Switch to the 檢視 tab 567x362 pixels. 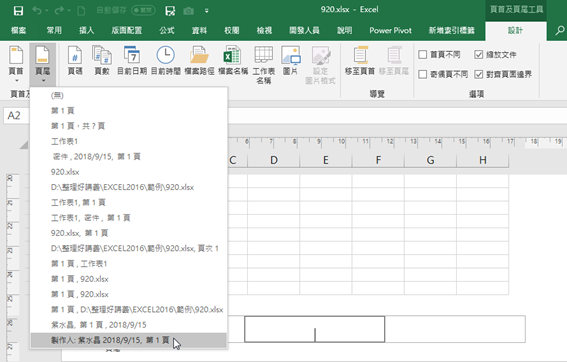[x=264, y=30]
